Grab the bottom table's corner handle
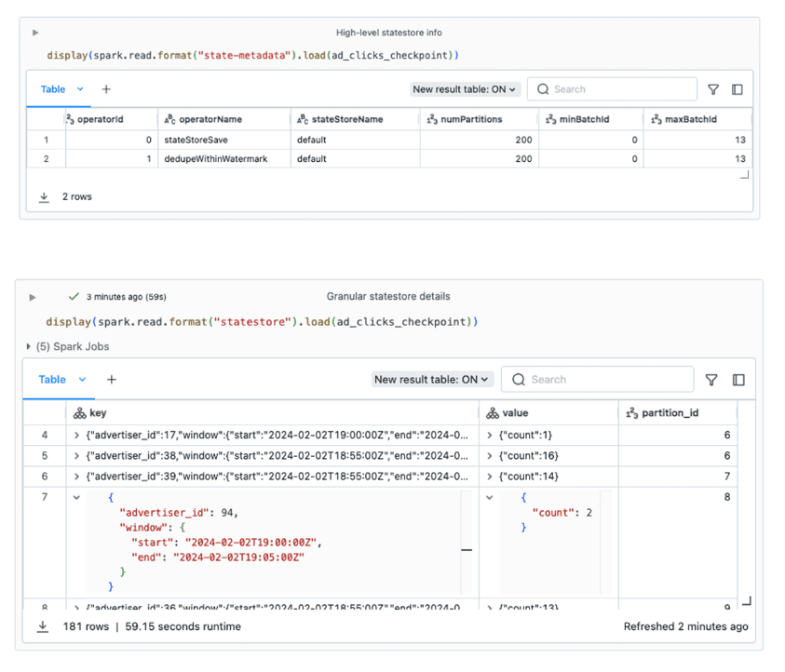 point(747,600)
